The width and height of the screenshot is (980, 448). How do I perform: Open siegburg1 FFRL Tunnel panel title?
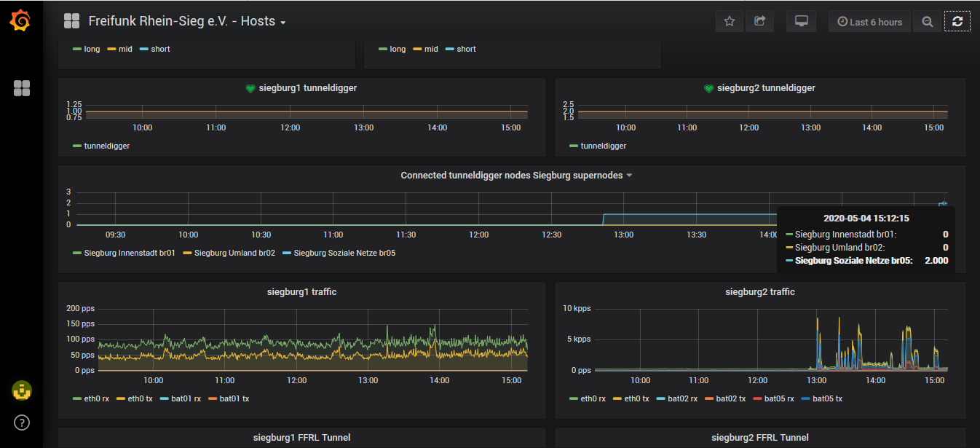click(301, 438)
